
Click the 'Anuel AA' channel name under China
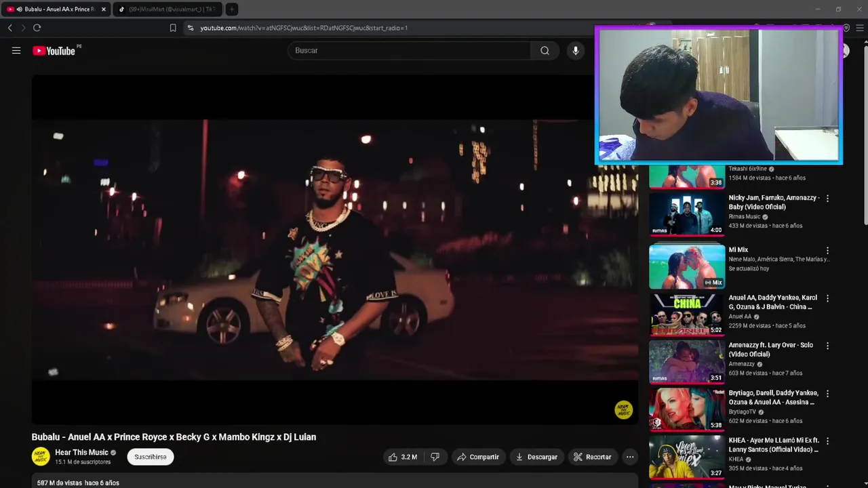click(x=740, y=317)
